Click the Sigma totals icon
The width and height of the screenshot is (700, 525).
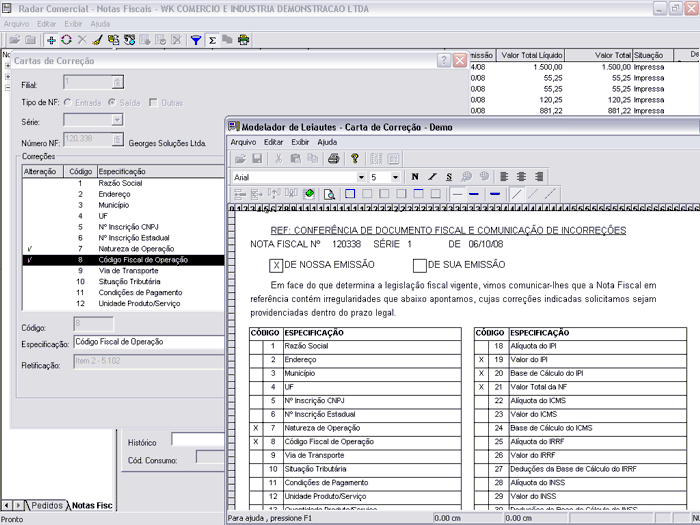[x=212, y=41]
